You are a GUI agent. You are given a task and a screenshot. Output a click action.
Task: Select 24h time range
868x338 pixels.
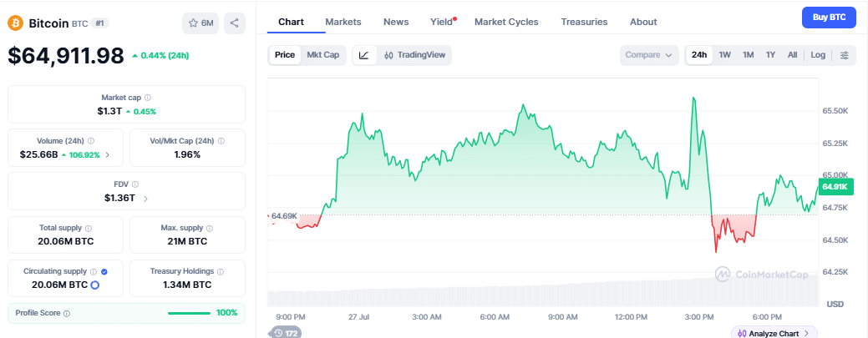(x=699, y=55)
